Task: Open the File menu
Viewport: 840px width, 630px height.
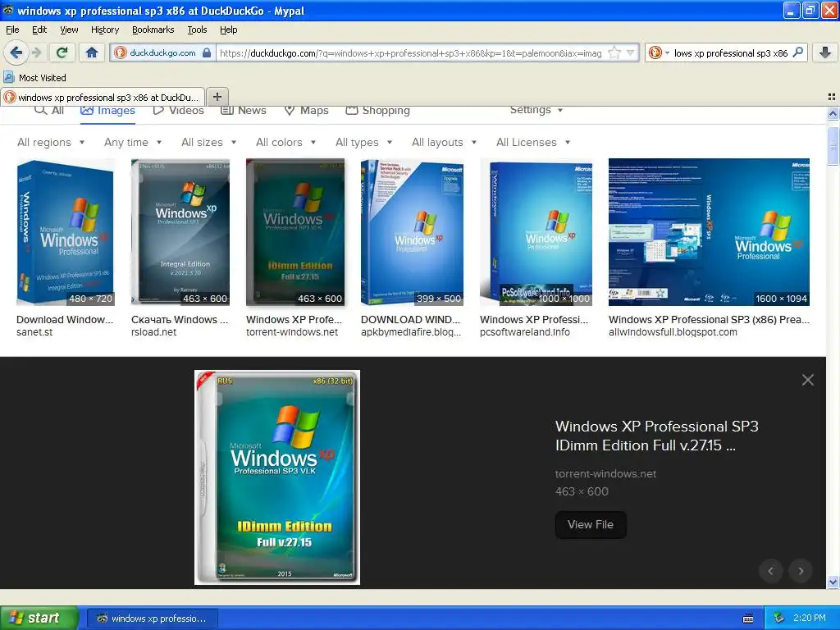Action: (12, 30)
